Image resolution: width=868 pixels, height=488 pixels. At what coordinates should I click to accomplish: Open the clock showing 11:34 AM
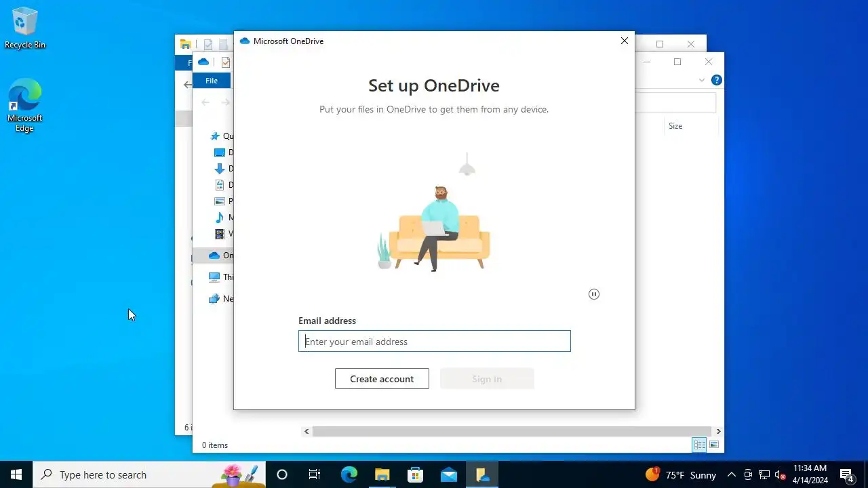point(810,474)
